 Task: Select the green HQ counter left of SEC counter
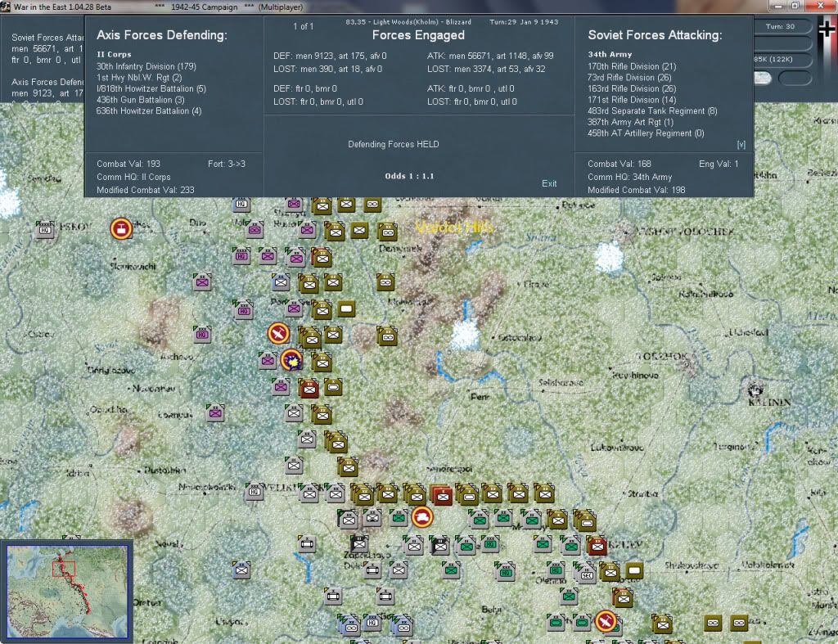556,570
